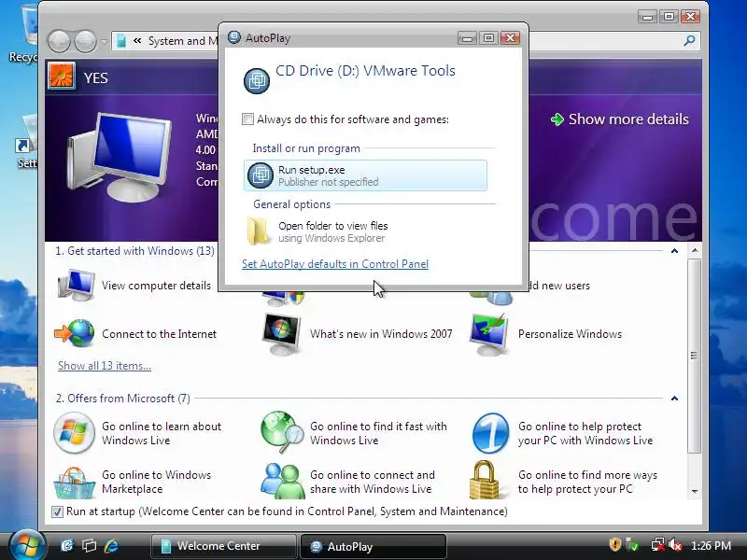Image resolution: width=747 pixels, height=560 pixels.
Task: Close the AutoPlay dialog
Action: tap(510, 37)
